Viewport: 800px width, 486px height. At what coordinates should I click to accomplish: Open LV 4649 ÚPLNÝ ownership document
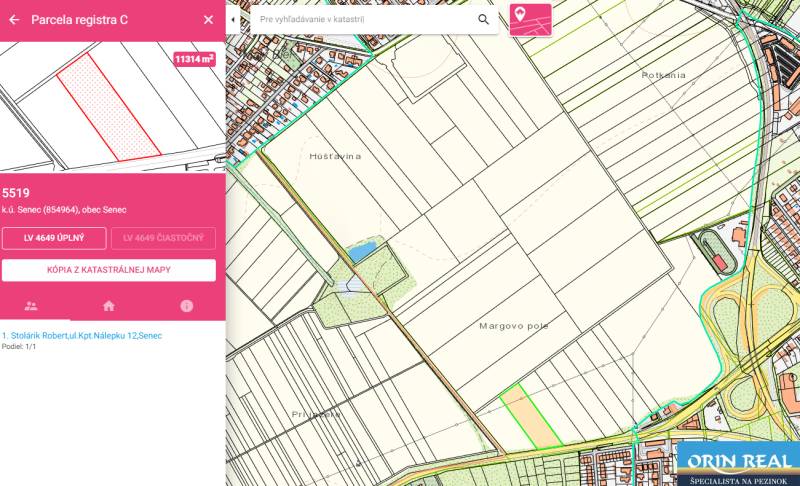tap(54, 238)
